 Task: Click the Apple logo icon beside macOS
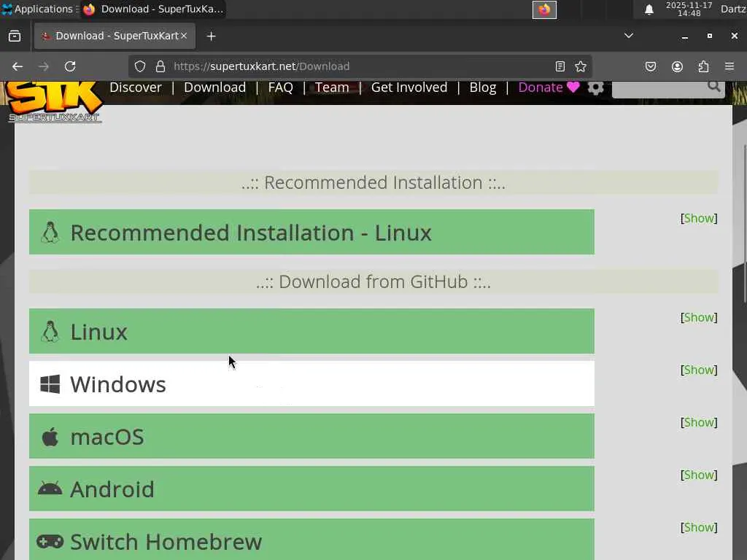click(50, 436)
